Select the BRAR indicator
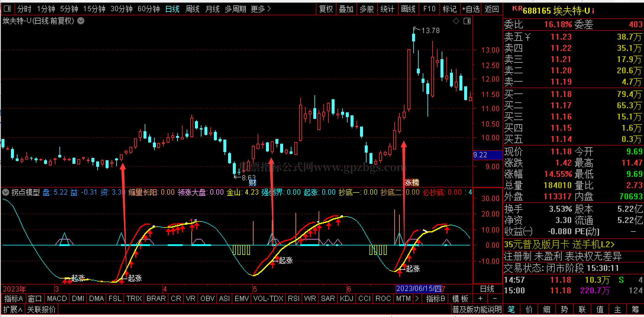The height and width of the screenshot is (317, 644). pyautogui.click(x=156, y=299)
